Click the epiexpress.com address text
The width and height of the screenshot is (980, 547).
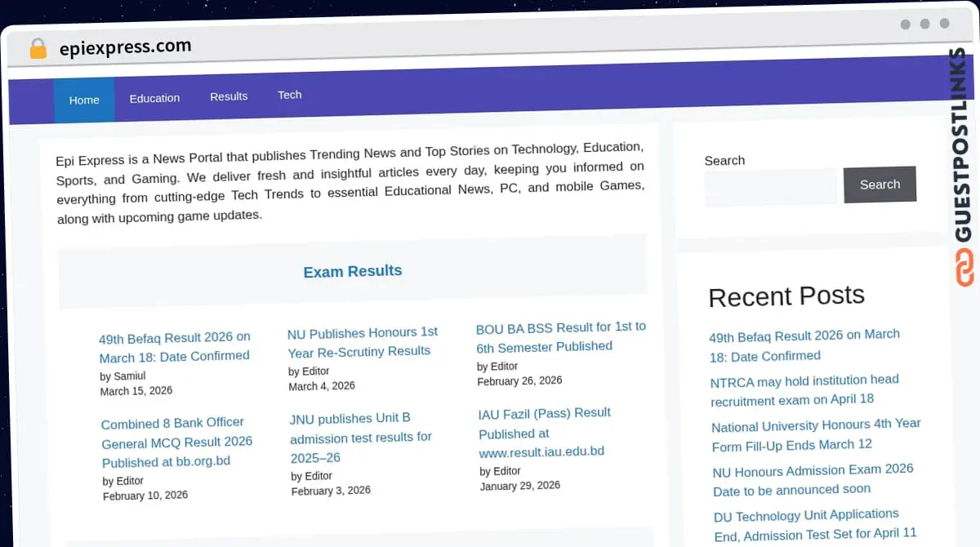(125, 47)
